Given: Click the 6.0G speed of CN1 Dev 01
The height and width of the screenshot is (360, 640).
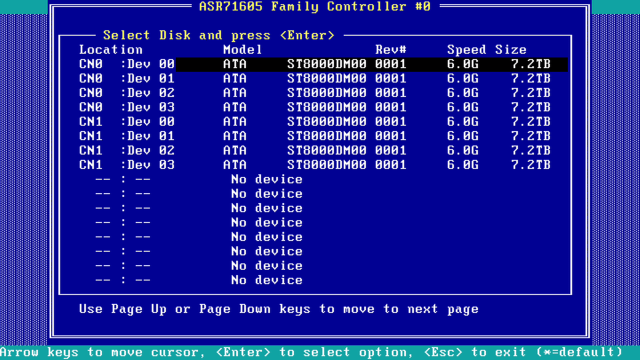Looking at the screenshot, I should (462, 136).
